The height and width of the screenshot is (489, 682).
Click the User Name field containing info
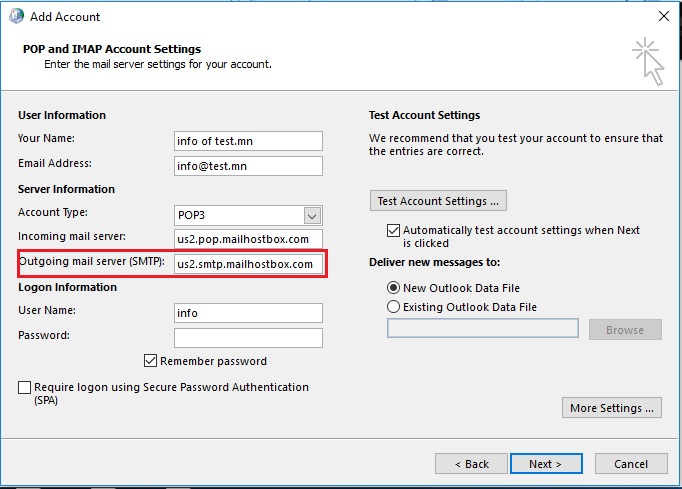point(248,313)
